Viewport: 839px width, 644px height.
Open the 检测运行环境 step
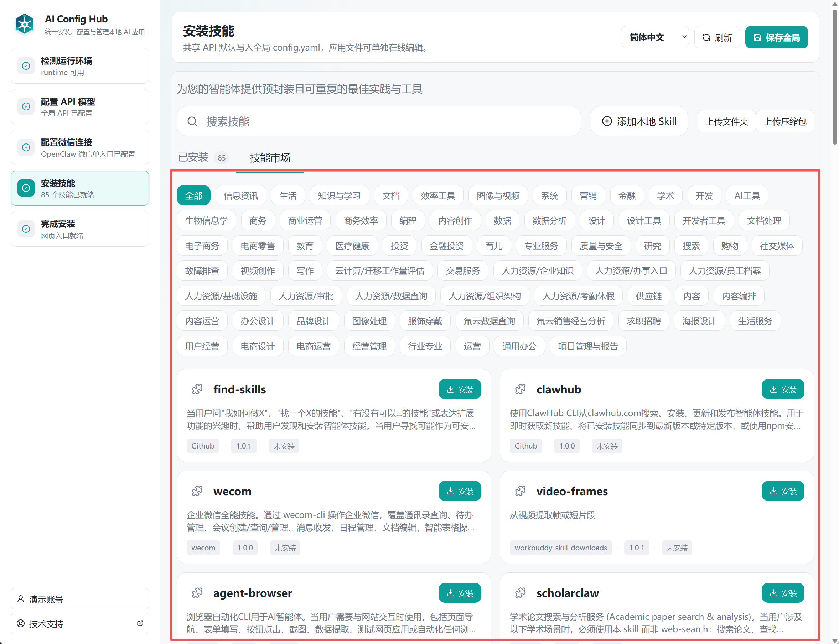point(80,66)
